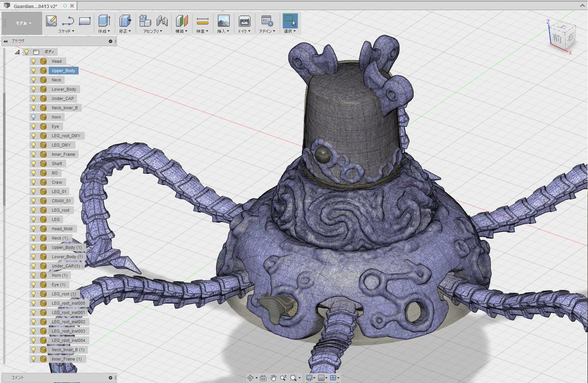
Task: Click the body icon beside Inner_Frame
Action: [43, 154]
